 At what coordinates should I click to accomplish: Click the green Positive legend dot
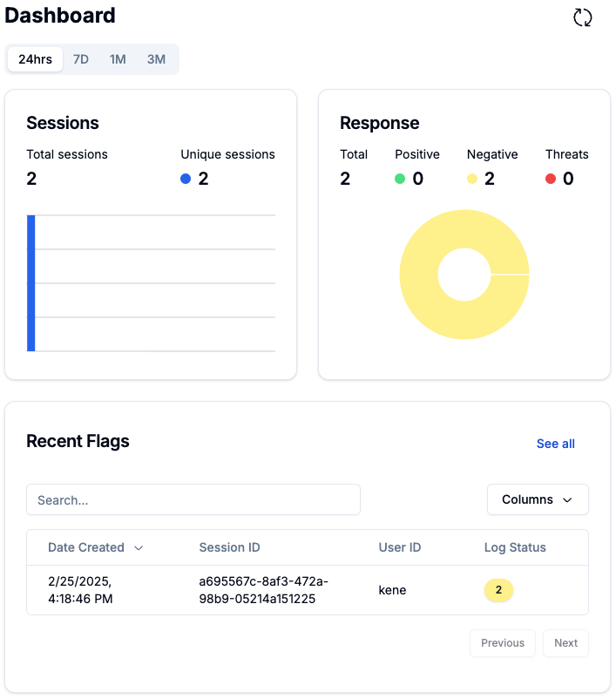coord(400,179)
